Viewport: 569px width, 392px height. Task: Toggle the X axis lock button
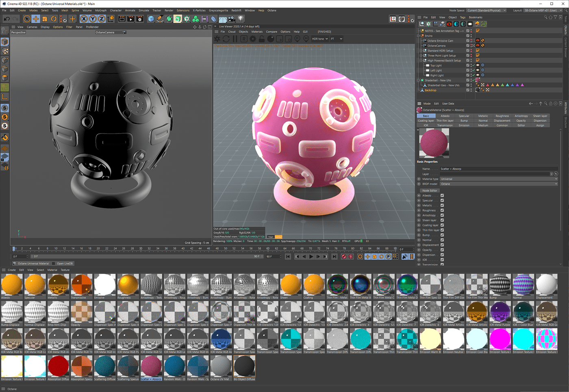pyautogui.click(x=84, y=19)
